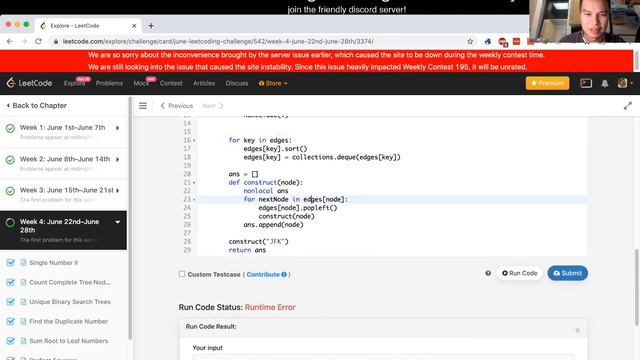Click document icon beside Single Number II

pyautogui.click(x=23, y=262)
